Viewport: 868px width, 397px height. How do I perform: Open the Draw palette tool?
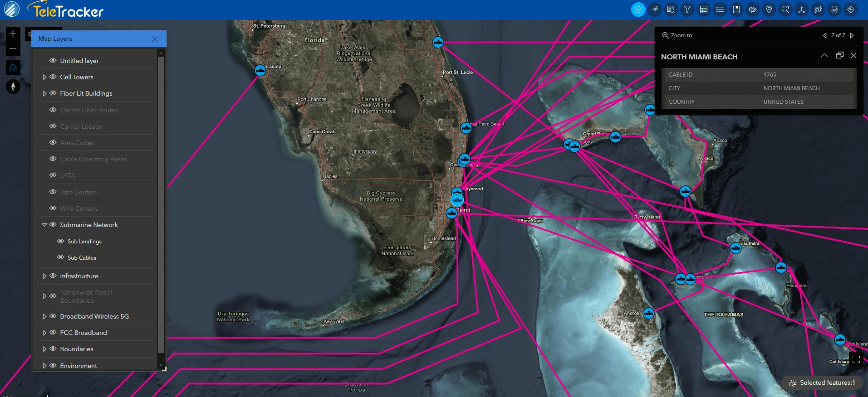pos(753,10)
